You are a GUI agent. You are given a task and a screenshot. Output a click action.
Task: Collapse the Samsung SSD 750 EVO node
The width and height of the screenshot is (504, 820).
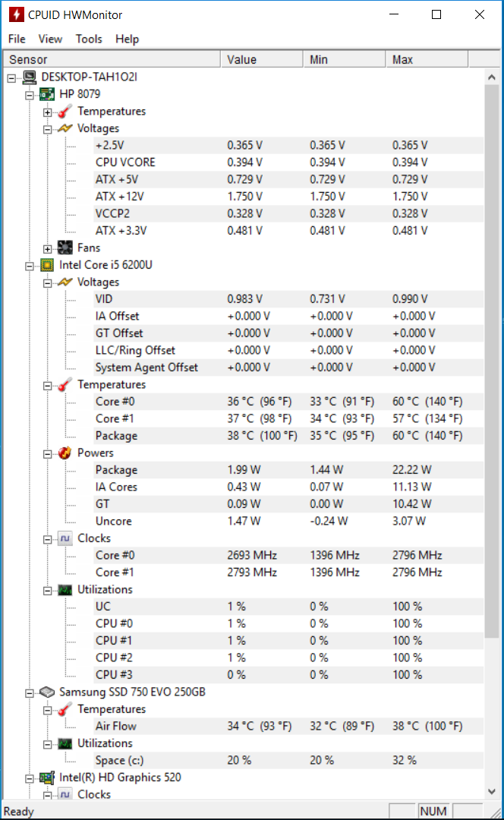pos(30,693)
